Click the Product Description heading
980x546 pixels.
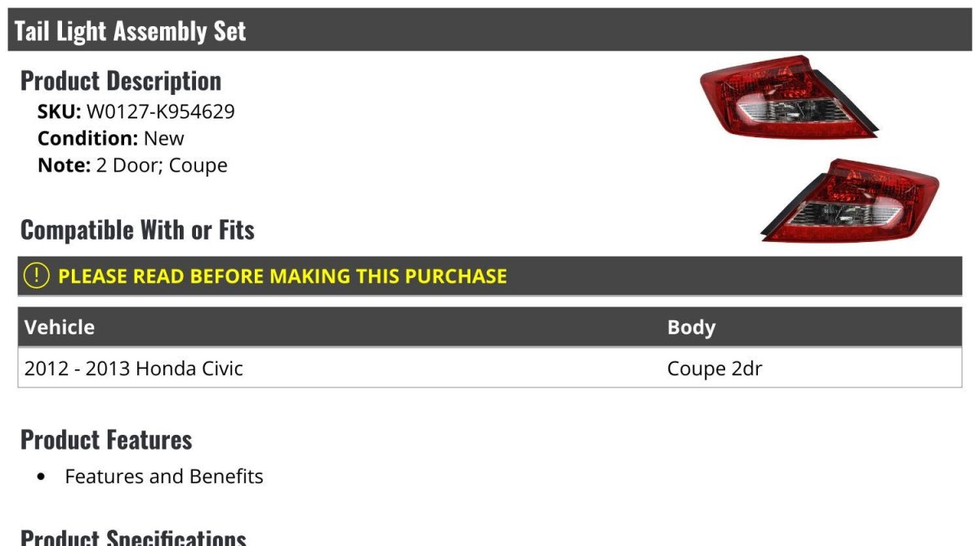(121, 80)
